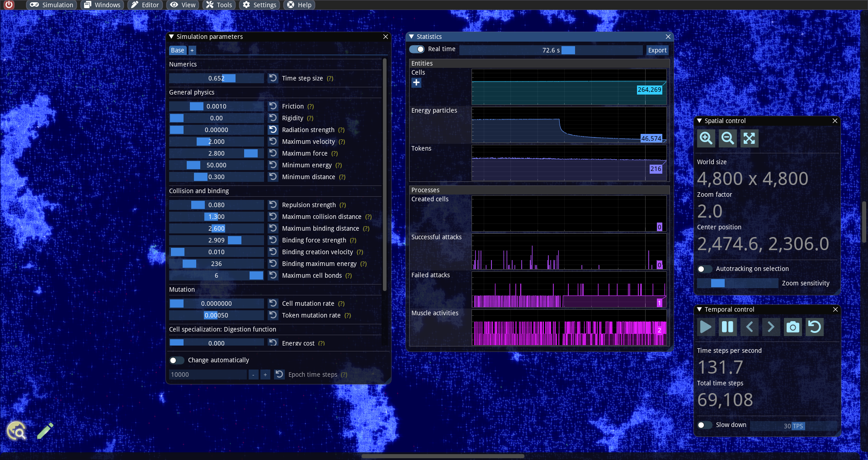Add a new parameter tab with plus
Image resolution: width=868 pixels, height=460 pixels.
(x=192, y=50)
